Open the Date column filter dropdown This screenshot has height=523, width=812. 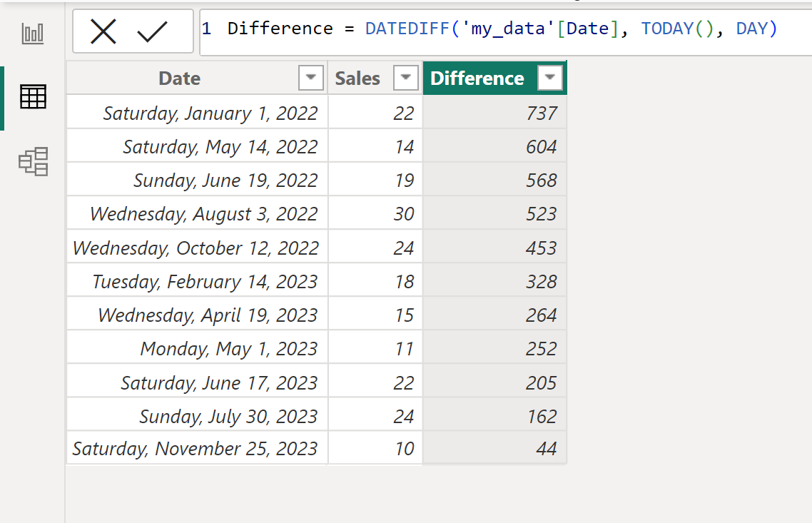click(x=310, y=78)
